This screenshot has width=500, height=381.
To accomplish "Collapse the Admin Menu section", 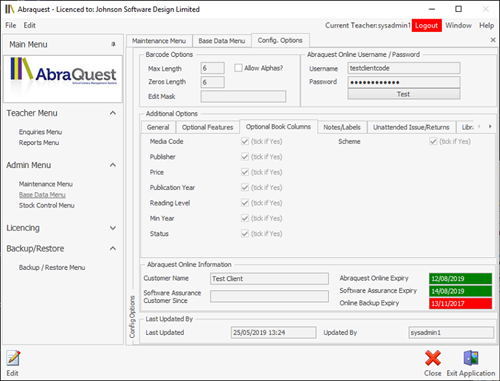I will tap(113, 165).
